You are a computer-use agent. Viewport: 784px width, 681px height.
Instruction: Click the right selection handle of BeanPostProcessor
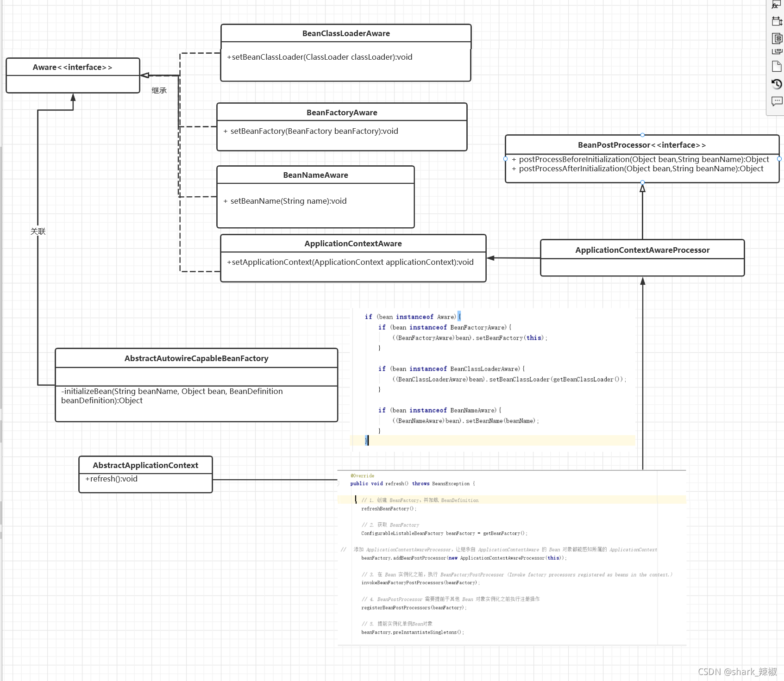[x=779, y=159]
